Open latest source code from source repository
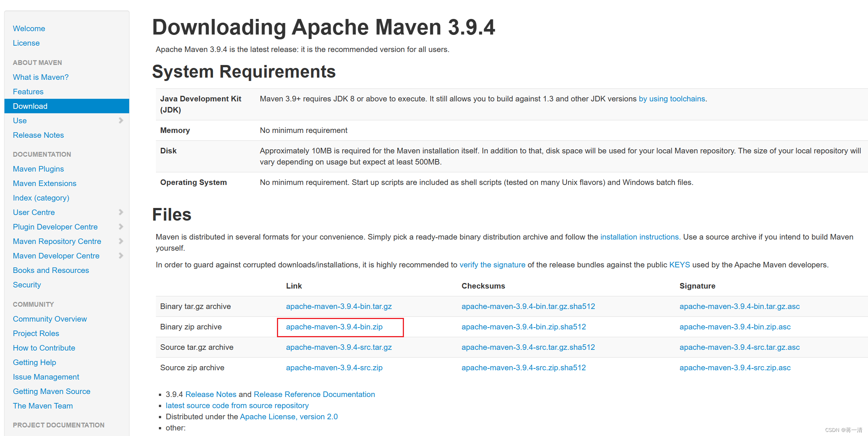Image resolution: width=868 pixels, height=436 pixels. coord(237,405)
